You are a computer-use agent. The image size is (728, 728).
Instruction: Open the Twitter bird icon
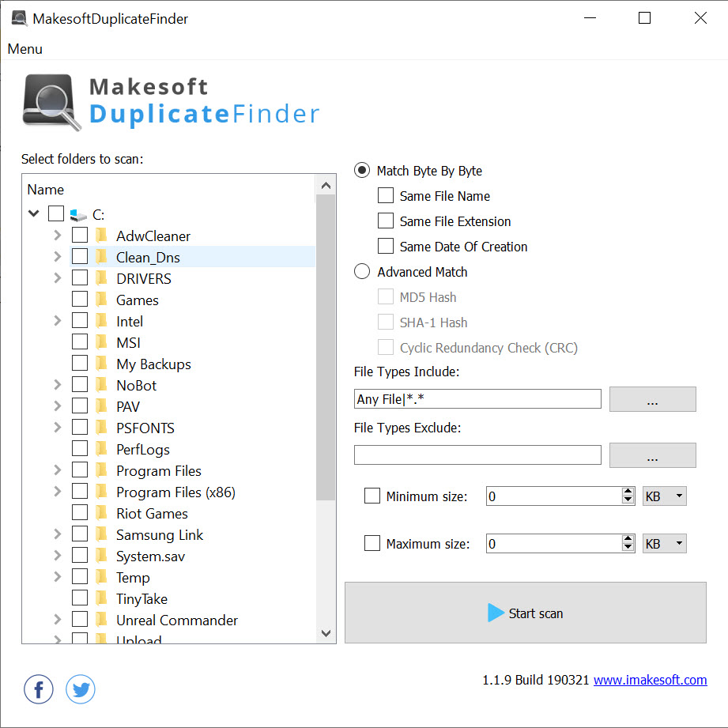[81, 689]
